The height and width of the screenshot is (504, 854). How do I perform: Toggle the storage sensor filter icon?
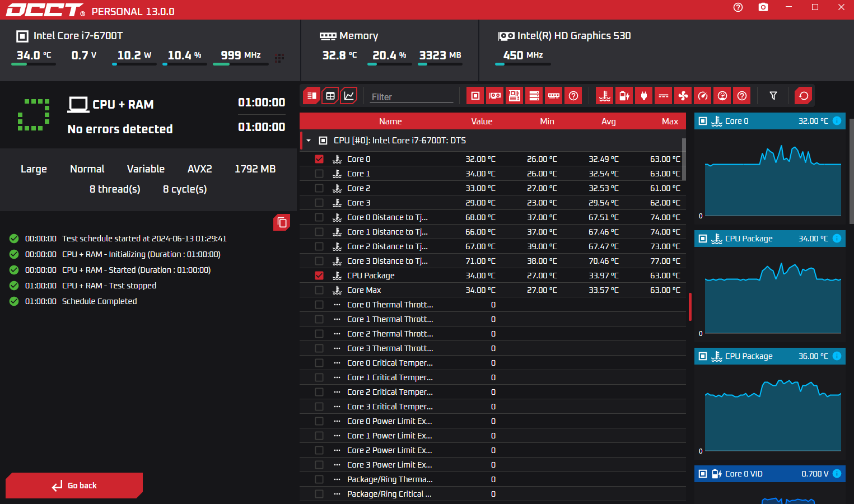pos(534,96)
